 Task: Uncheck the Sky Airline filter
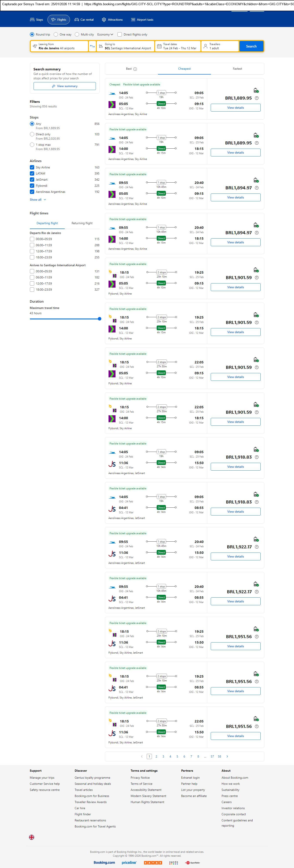pyautogui.click(x=32, y=168)
